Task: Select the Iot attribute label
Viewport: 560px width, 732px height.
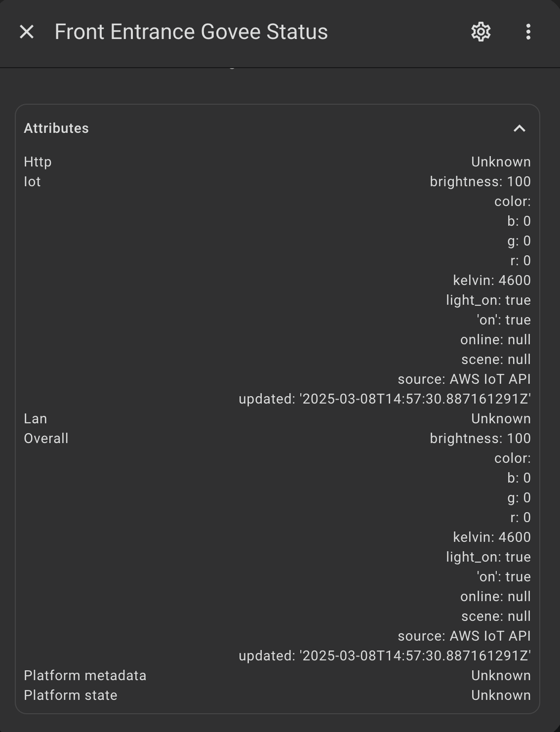Action: tap(32, 182)
